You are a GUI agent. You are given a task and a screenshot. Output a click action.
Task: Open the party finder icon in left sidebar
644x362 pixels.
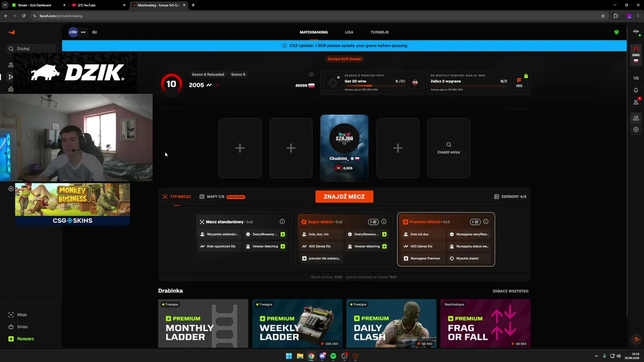pyautogui.click(x=11, y=65)
